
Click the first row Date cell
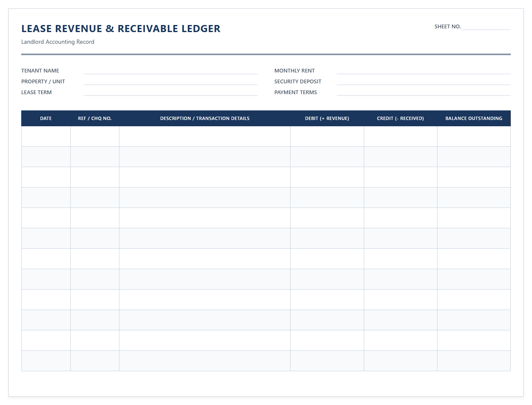pyautogui.click(x=46, y=136)
